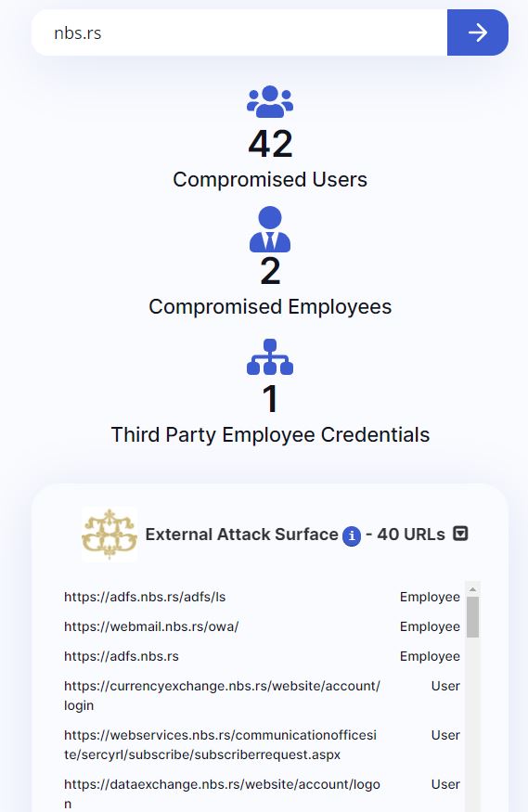Click the 42 compromised users count
528x812 pixels.
pyautogui.click(x=270, y=144)
